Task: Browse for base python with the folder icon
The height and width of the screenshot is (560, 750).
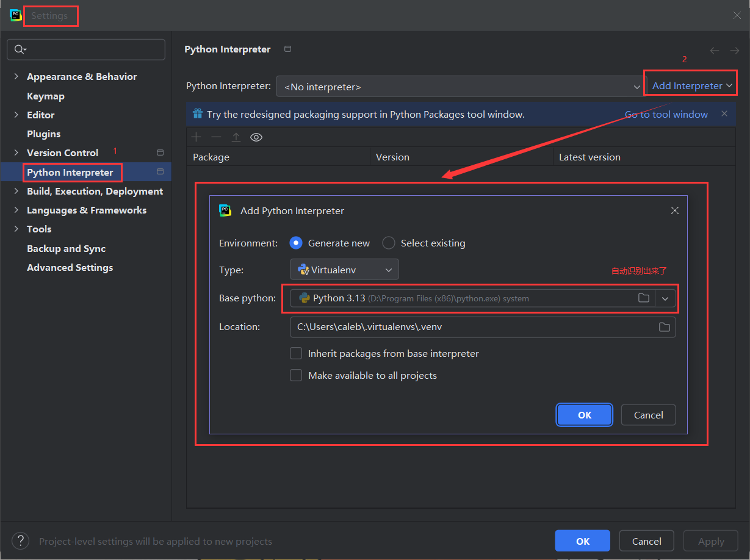Action: pos(643,298)
